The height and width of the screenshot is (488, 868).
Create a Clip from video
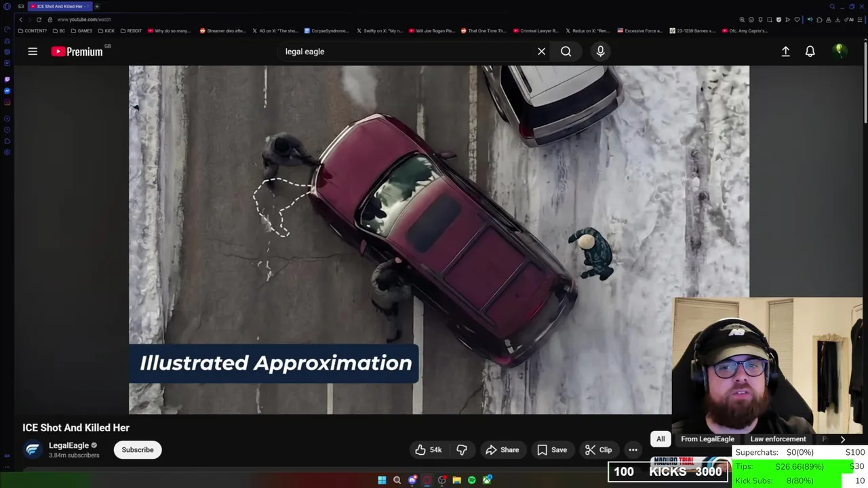599,450
